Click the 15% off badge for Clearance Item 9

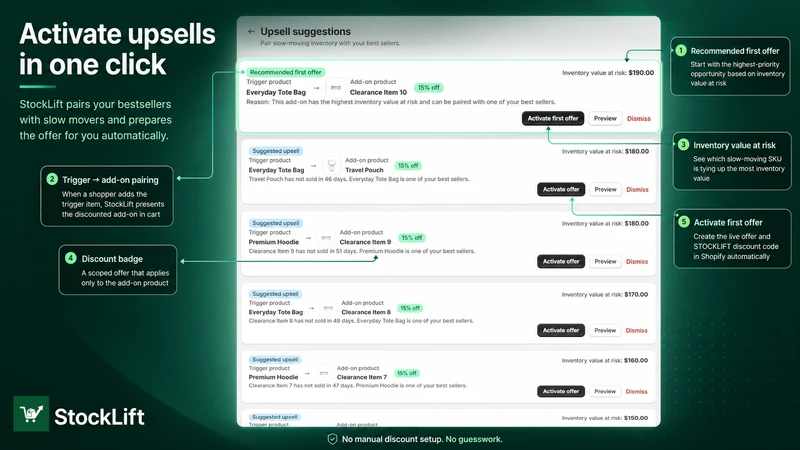tap(411, 238)
